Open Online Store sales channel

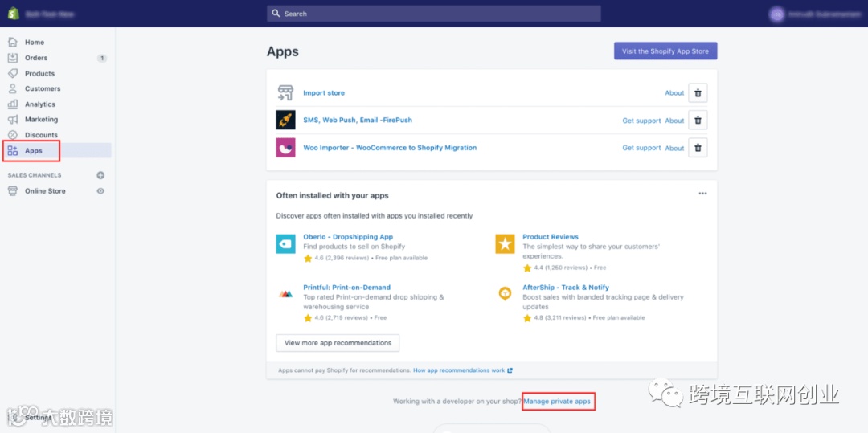pos(45,190)
